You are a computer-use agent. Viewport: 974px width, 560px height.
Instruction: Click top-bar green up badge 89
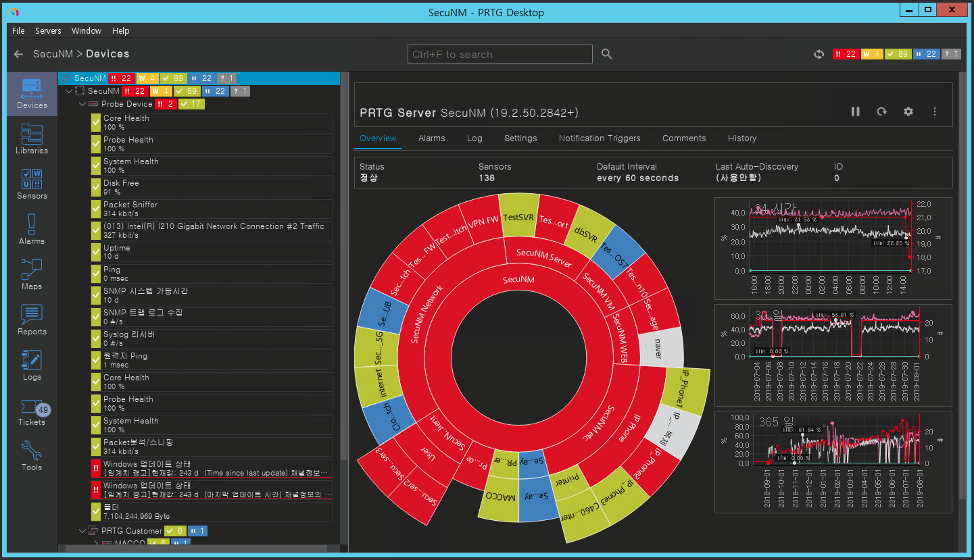coord(897,54)
